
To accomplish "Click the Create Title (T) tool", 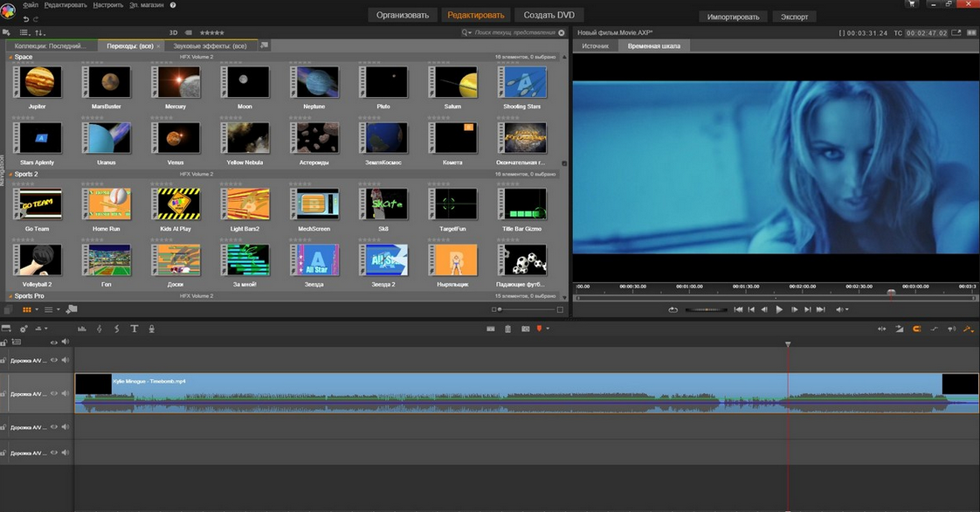I will point(134,329).
